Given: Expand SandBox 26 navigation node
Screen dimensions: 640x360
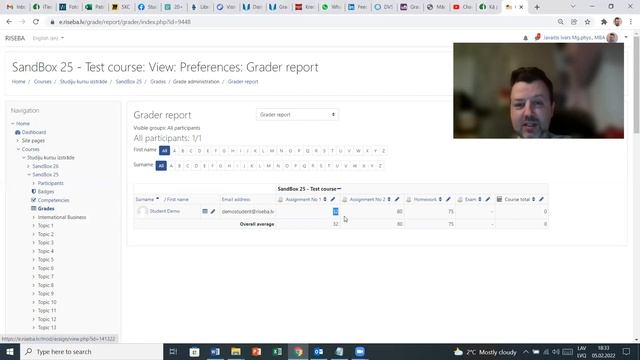Looking at the screenshot, I should [x=29, y=166].
